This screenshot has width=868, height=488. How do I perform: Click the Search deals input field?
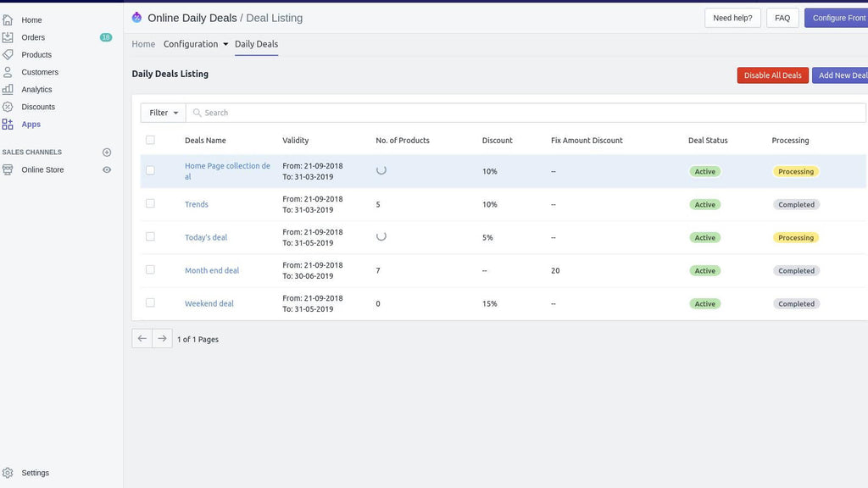[x=526, y=113]
